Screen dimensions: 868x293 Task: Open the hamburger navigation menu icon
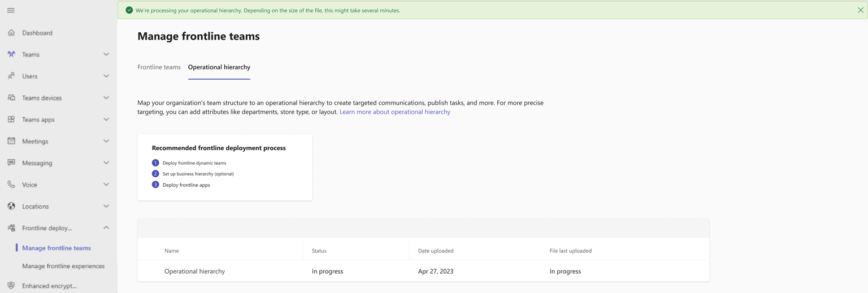point(11,10)
